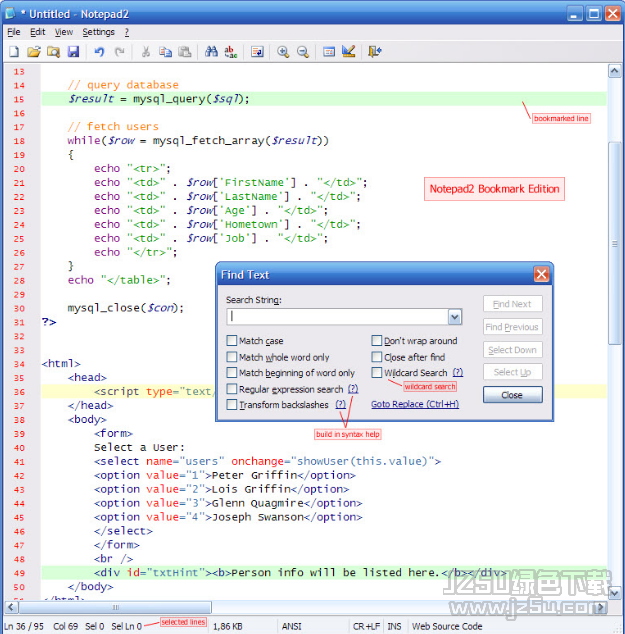Click horizontal scrollbar left arrow

point(11,607)
